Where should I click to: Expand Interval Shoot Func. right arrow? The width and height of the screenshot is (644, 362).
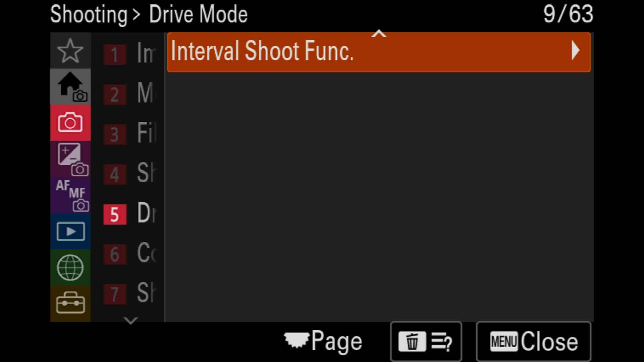coord(576,51)
